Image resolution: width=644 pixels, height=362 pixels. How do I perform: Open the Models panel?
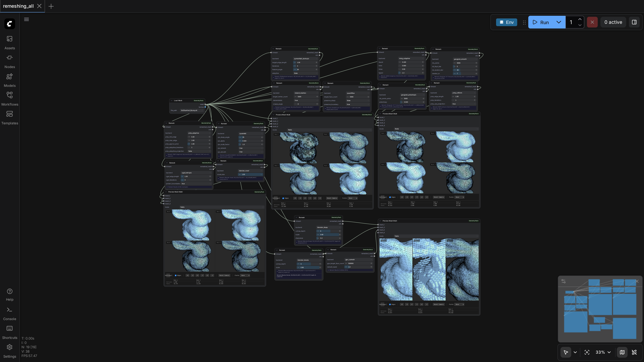tap(10, 80)
